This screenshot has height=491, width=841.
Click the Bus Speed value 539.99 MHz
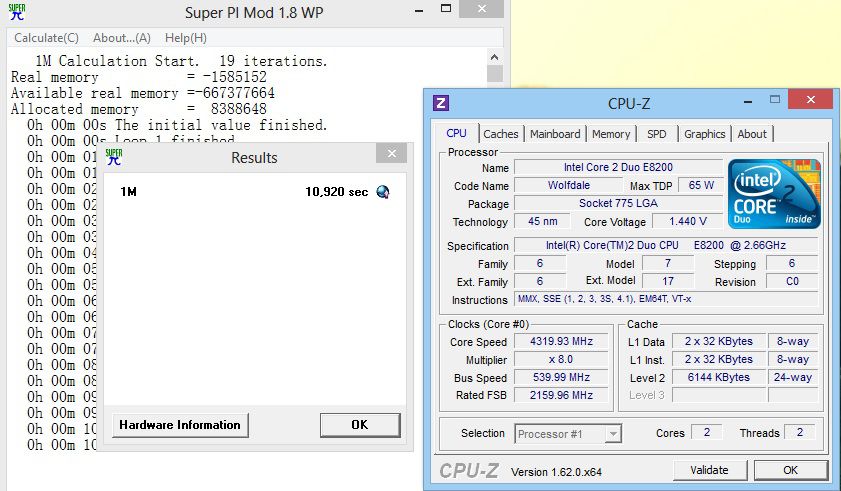point(561,377)
